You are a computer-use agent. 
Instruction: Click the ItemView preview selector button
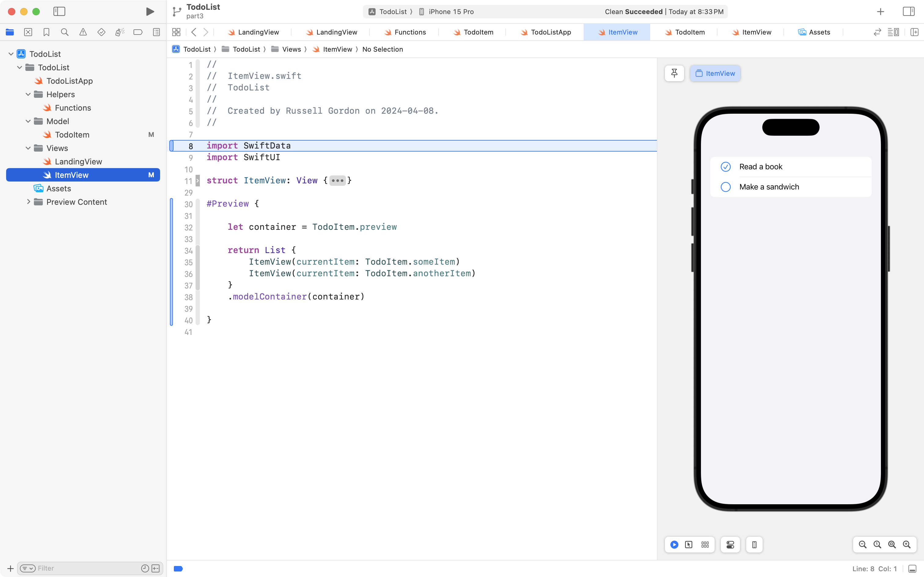(715, 73)
